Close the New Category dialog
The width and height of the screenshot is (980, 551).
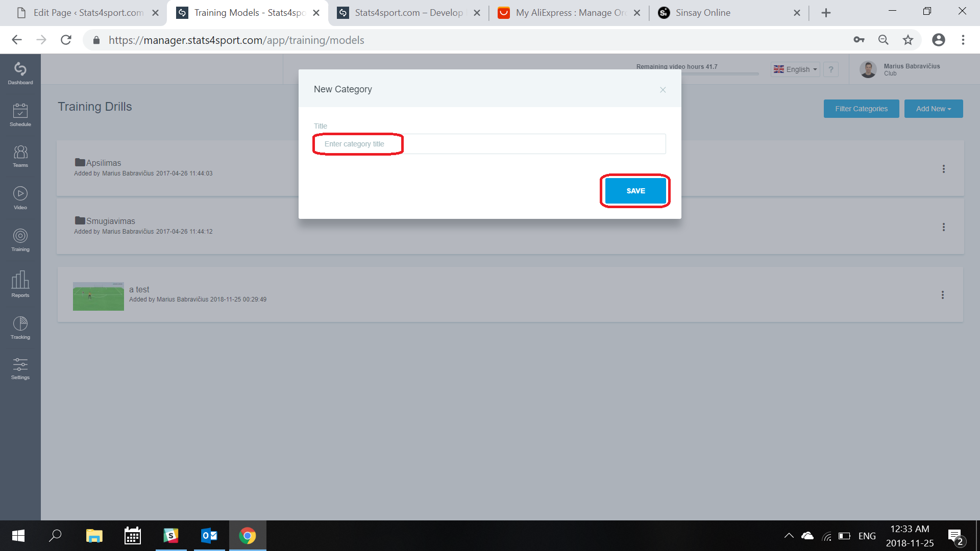[x=663, y=90]
